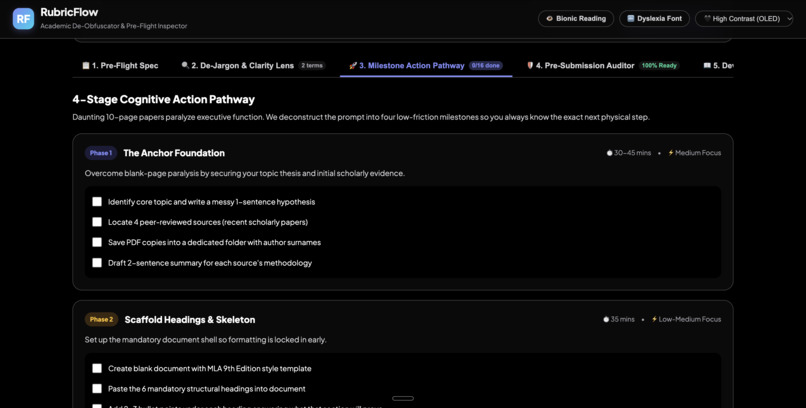Click the clock icon beside 30–45 mins
The image size is (806, 408).
[x=610, y=153]
